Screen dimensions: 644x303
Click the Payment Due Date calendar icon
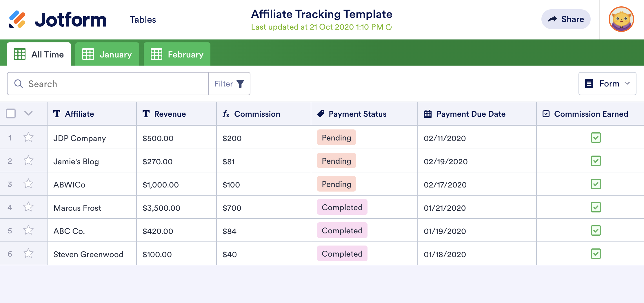click(x=427, y=114)
